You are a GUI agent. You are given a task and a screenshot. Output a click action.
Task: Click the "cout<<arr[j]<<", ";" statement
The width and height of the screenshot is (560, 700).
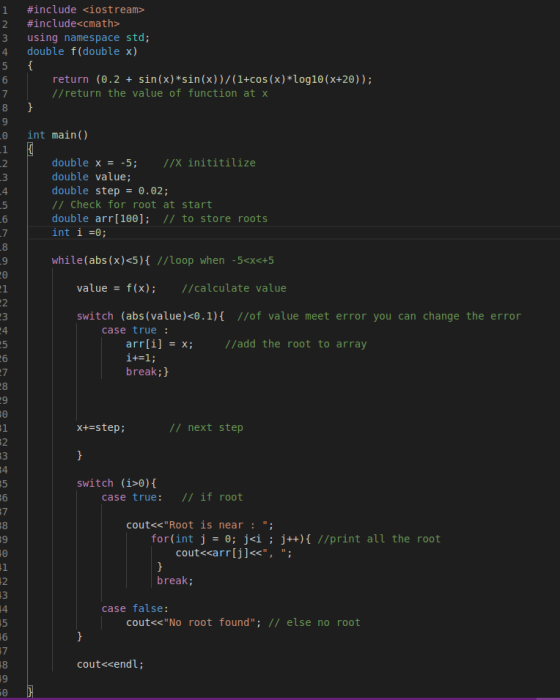(234, 553)
